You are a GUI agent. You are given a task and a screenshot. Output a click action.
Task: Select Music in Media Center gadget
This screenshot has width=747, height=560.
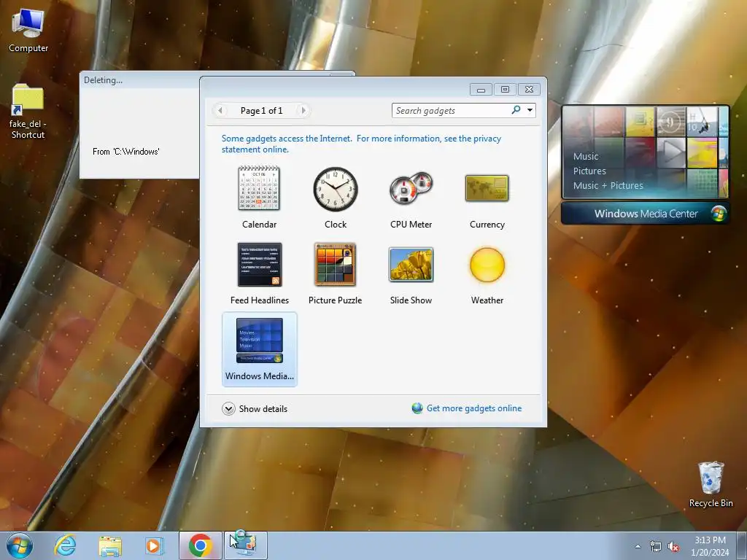pyautogui.click(x=586, y=156)
